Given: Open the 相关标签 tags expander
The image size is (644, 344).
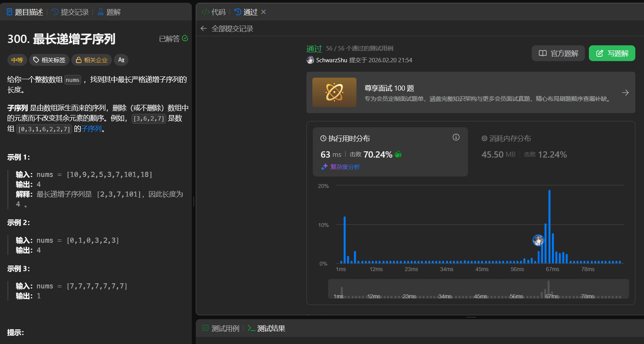Looking at the screenshot, I should click(49, 60).
